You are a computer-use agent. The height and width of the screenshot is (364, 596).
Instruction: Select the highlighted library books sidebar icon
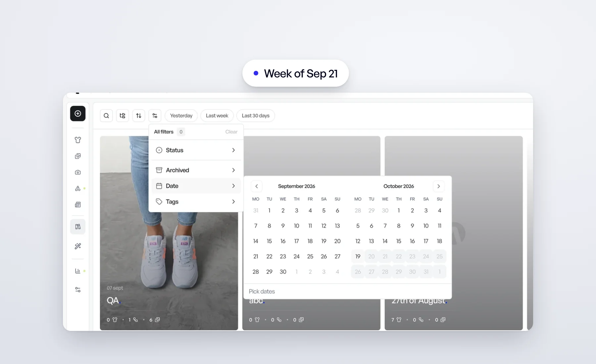point(78,227)
